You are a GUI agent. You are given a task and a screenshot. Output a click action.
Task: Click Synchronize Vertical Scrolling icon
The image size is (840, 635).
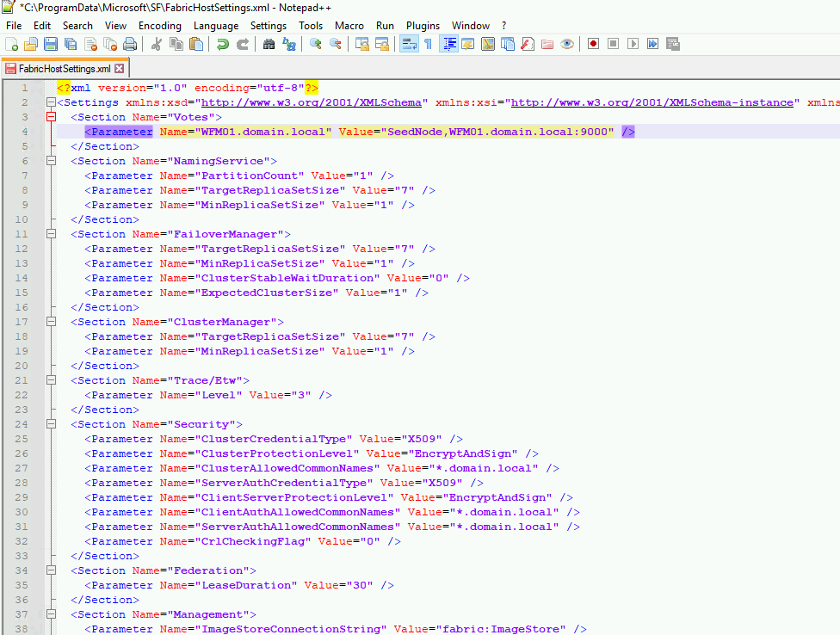tap(362, 44)
